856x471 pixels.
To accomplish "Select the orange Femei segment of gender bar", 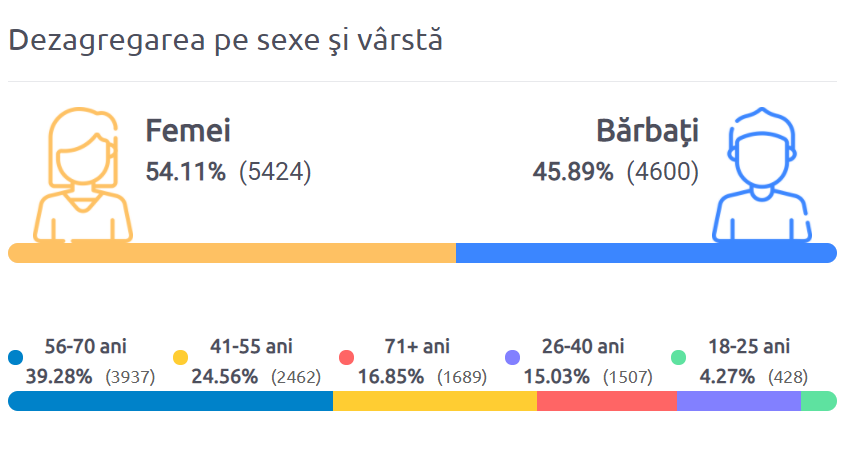I will [232, 253].
